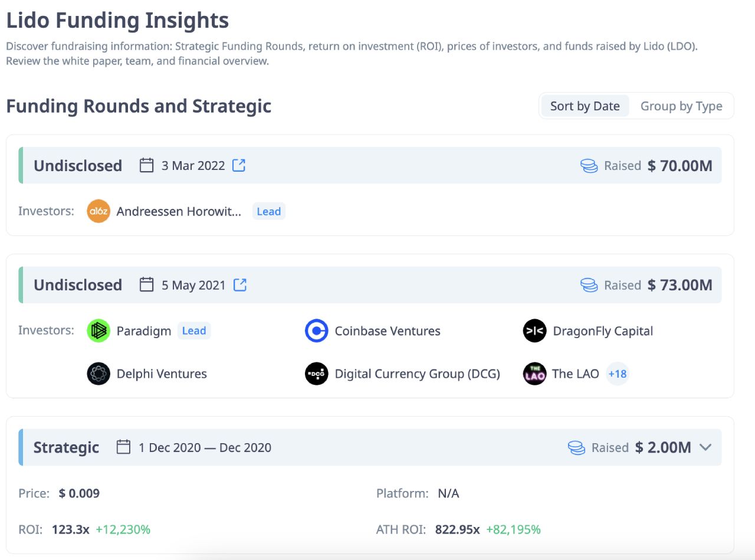Screen dimensions: 755x560
Task: Click the Price $ 0.009 value
Action: tap(79, 493)
